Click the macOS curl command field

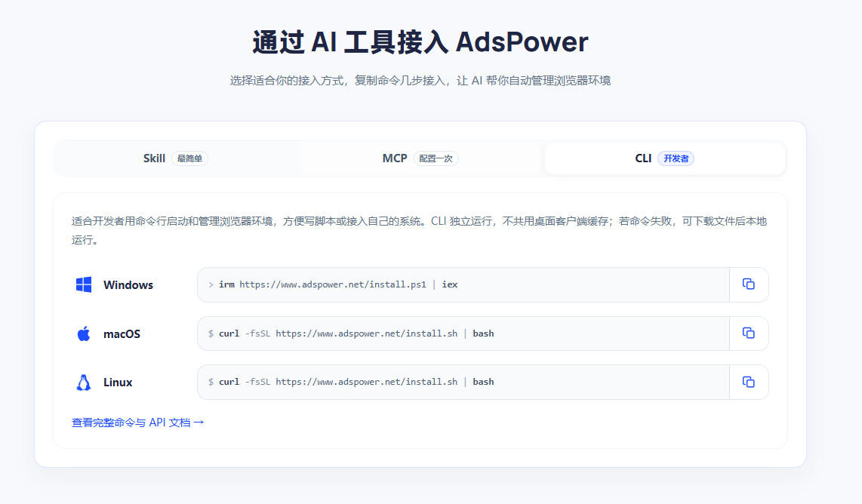463,333
